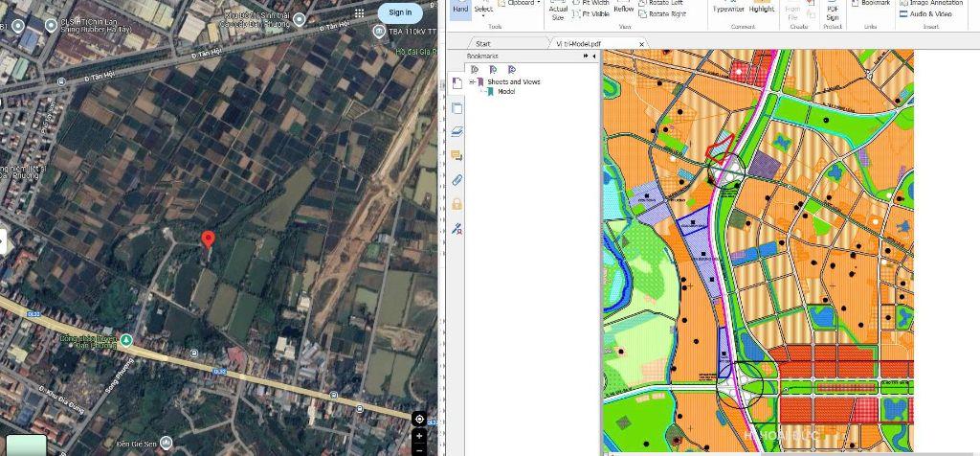Add a Bookmark link
This screenshot has width=980, height=456.
click(869, 3)
